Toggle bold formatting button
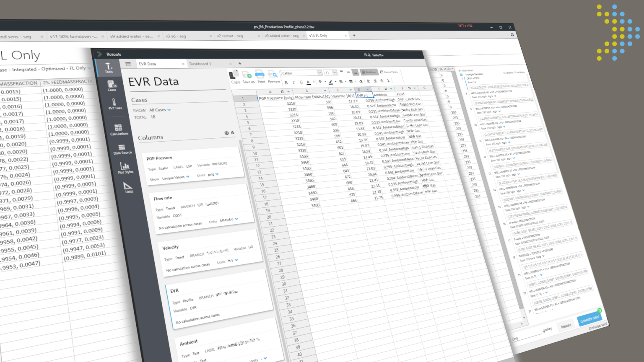The width and height of the screenshot is (644, 362). 286,83
